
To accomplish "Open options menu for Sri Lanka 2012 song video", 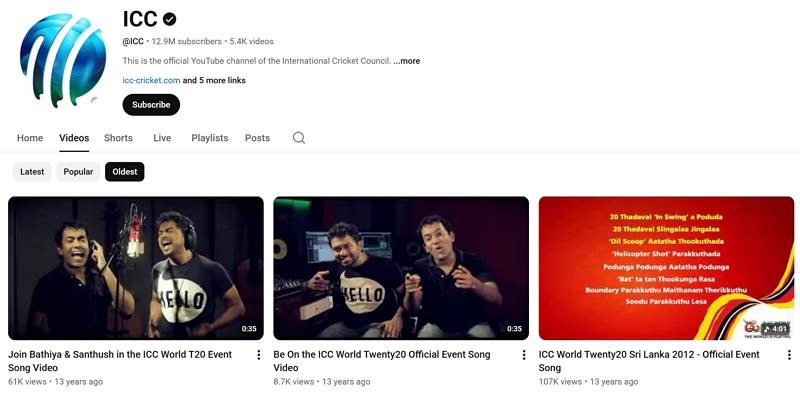I will coord(789,355).
